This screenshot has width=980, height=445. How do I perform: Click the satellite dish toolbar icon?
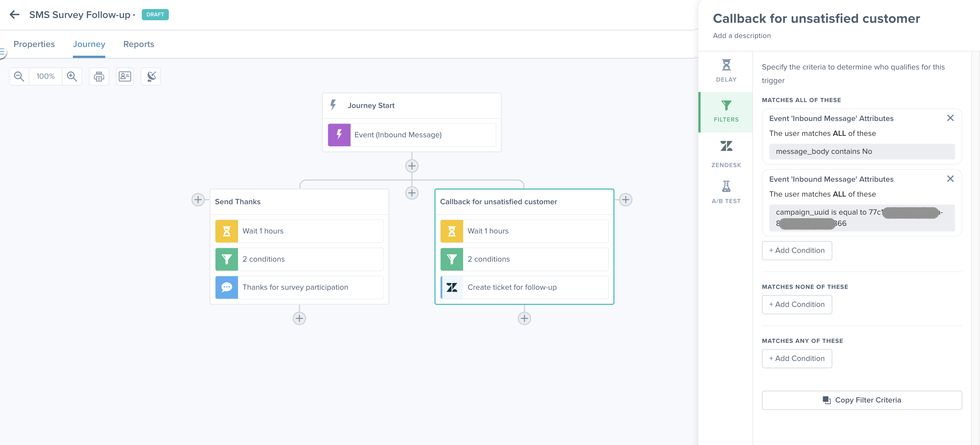(151, 77)
